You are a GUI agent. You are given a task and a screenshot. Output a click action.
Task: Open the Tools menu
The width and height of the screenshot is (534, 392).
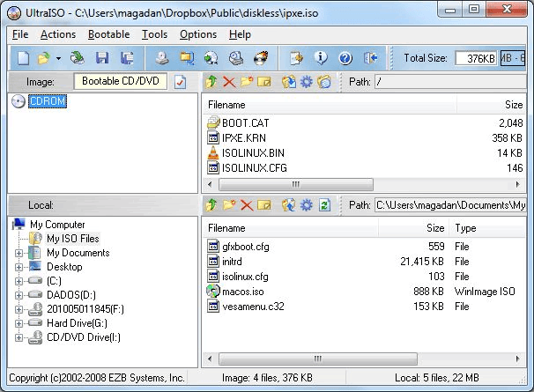[154, 34]
